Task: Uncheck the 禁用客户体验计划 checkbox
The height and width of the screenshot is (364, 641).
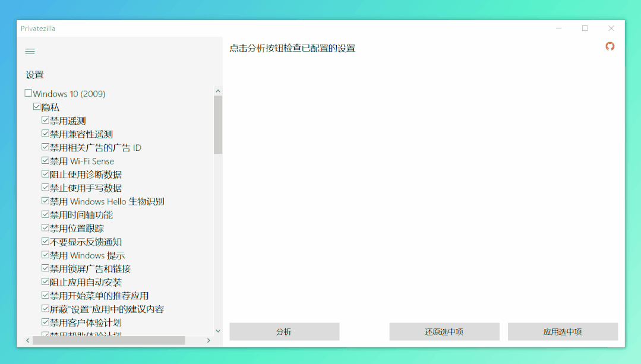Action: [45, 322]
